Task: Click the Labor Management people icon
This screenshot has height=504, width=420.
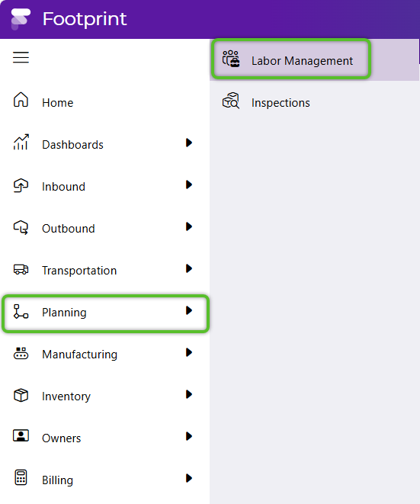Action: [x=231, y=59]
